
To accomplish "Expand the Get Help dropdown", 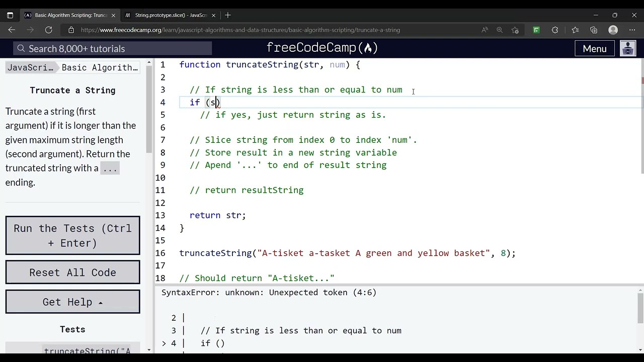I will [x=73, y=302].
